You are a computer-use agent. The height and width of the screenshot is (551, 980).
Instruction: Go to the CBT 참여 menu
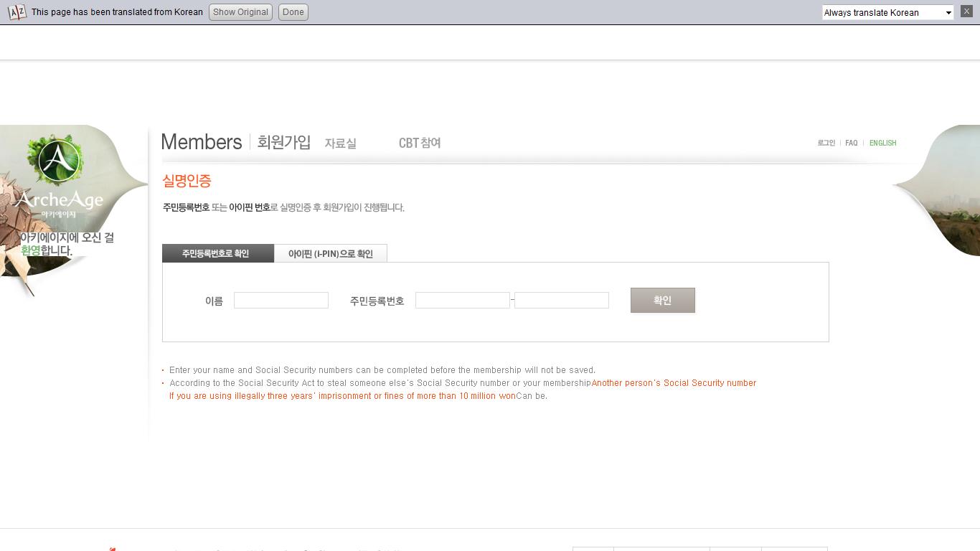(x=420, y=143)
